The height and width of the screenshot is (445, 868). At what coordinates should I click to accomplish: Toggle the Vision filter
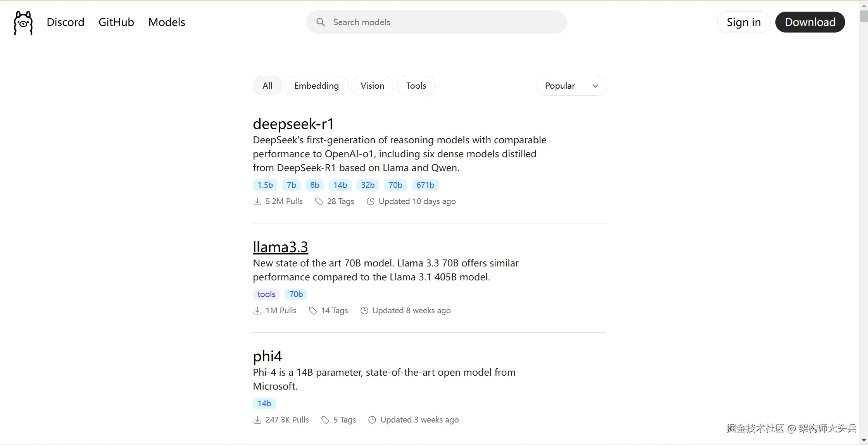tap(372, 86)
